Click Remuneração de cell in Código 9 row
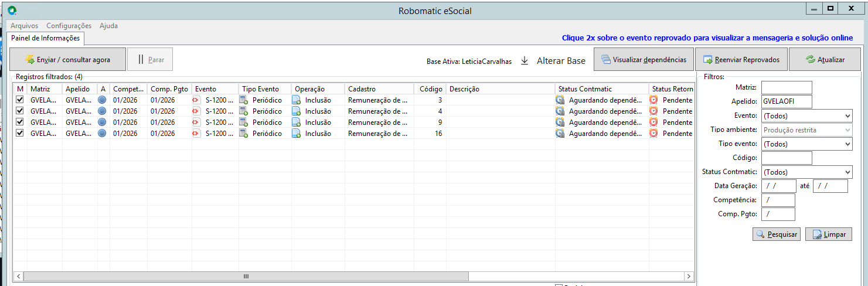Image resolution: width=868 pixels, height=286 pixels. point(378,122)
